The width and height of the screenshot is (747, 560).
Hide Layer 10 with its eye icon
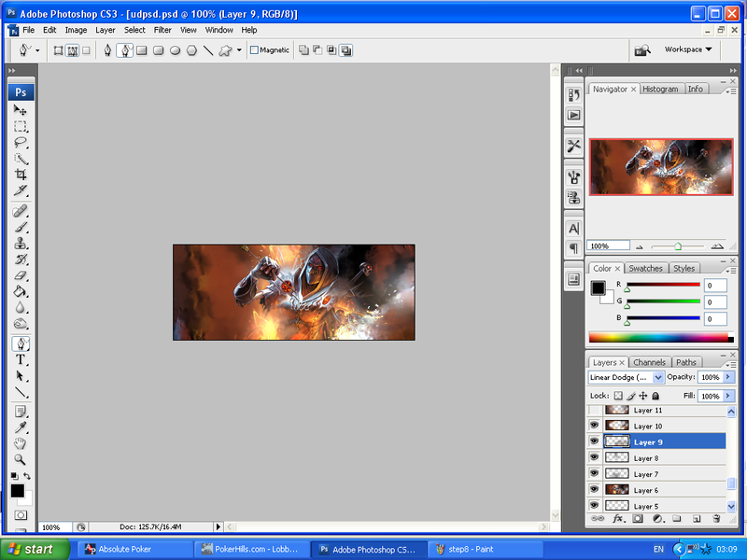594,426
